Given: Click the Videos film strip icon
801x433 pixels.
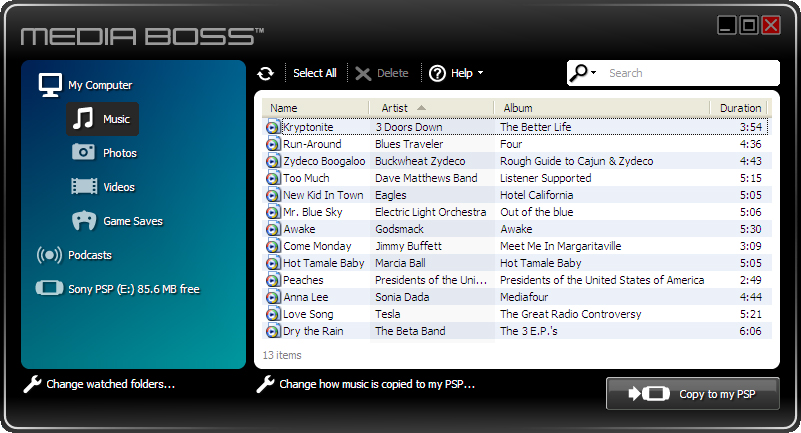Looking at the screenshot, I should coord(84,186).
